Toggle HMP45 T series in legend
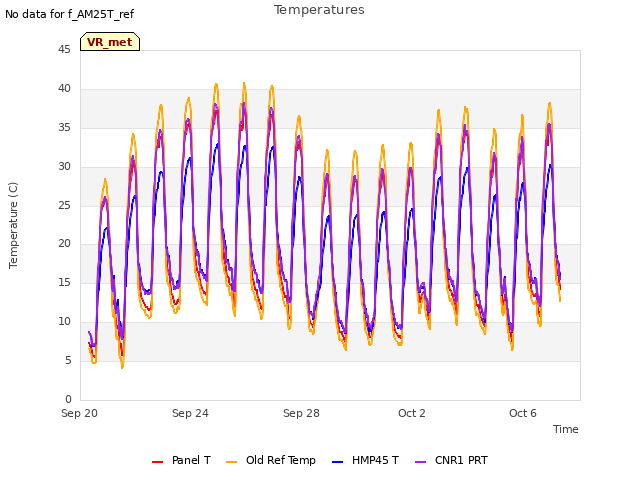This screenshot has height=480, width=640. [x=365, y=460]
